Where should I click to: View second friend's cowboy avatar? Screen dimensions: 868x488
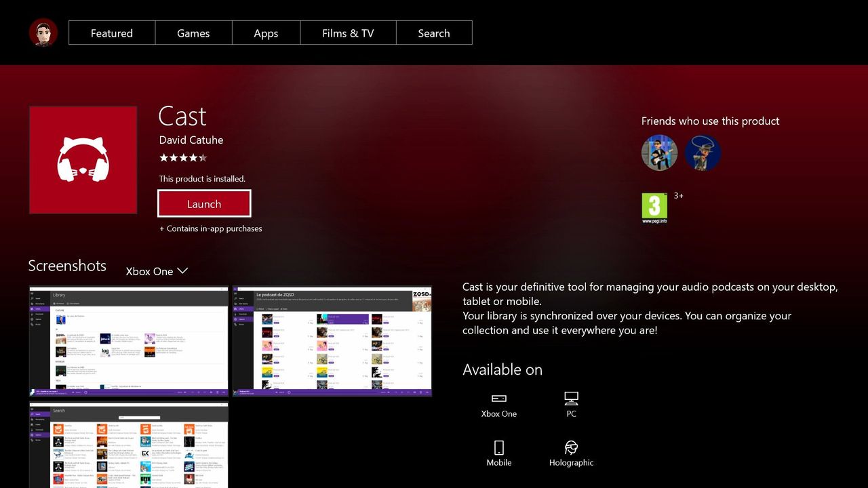pyautogui.click(x=703, y=152)
